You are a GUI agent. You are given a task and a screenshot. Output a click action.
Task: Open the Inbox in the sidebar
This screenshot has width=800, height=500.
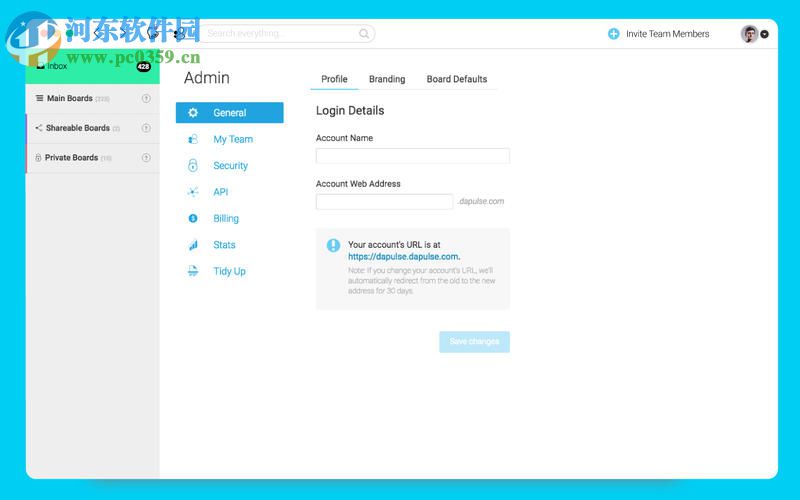click(x=92, y=66)
